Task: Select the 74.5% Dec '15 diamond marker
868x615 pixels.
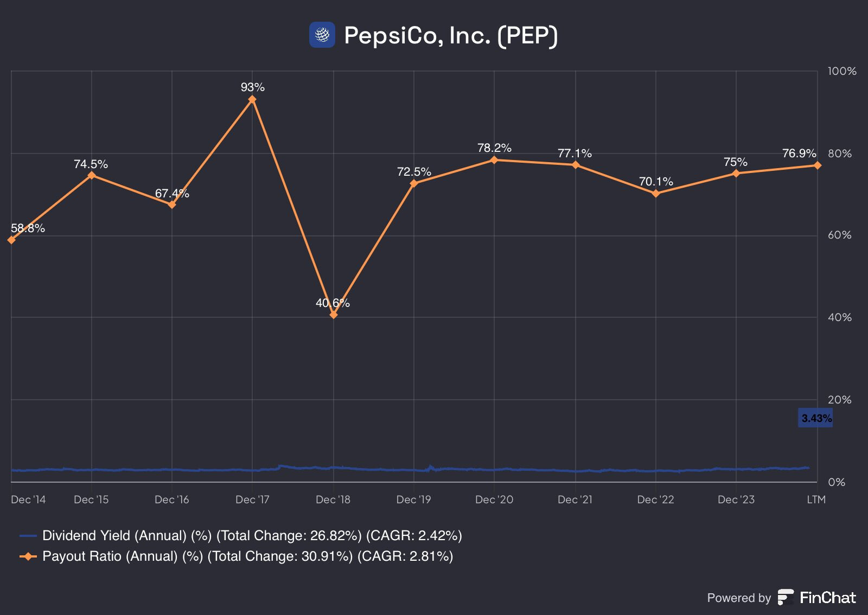Action: 92,175
